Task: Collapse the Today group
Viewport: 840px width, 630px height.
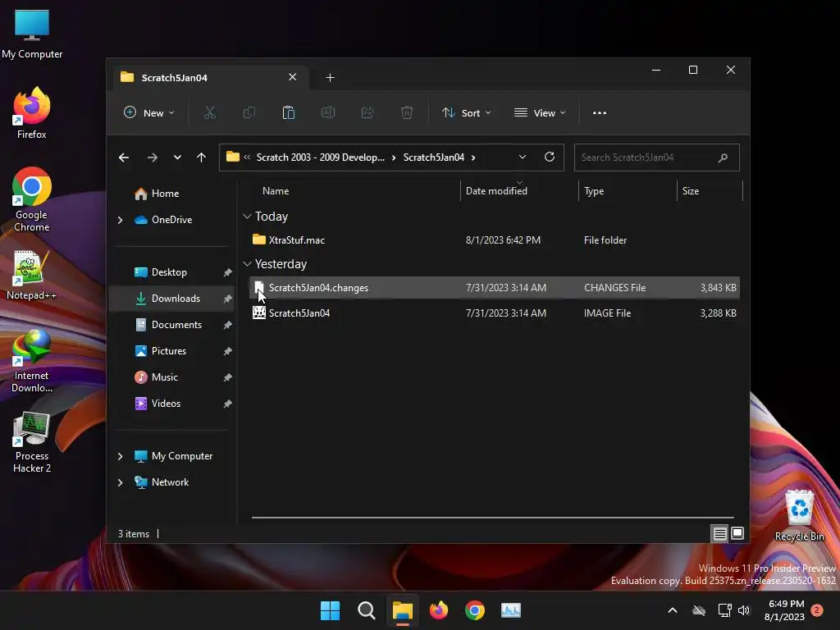Action: [247, 217]
